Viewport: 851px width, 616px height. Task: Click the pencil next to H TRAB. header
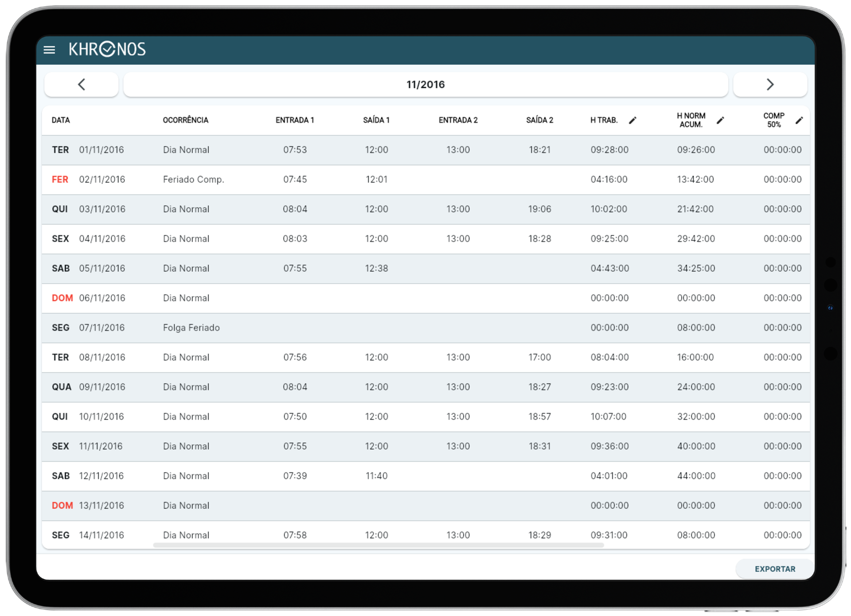click(633, 120)
